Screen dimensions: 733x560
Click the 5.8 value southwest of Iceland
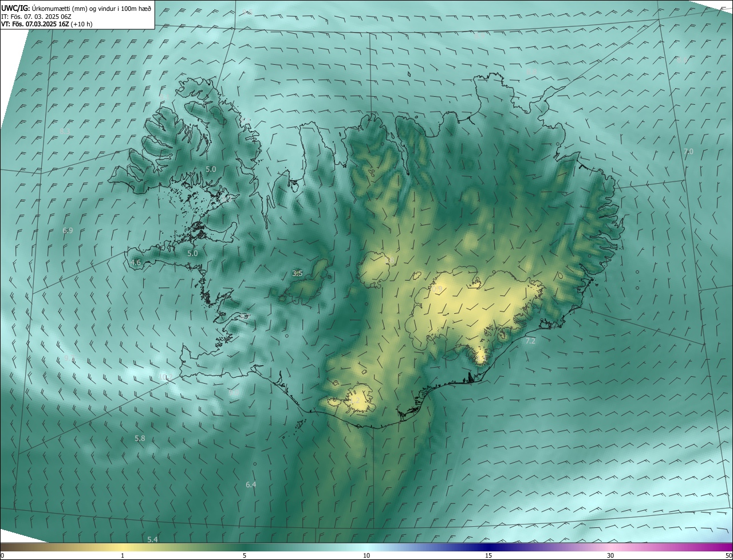point(140,439)
